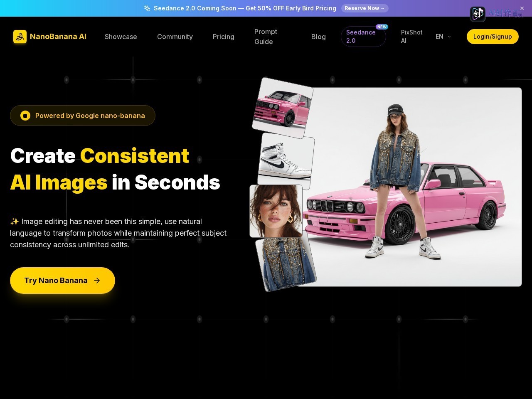The height and width of the screenshot is (399, 532).
Task: Go to the Community page
Action: pos(175,37)
